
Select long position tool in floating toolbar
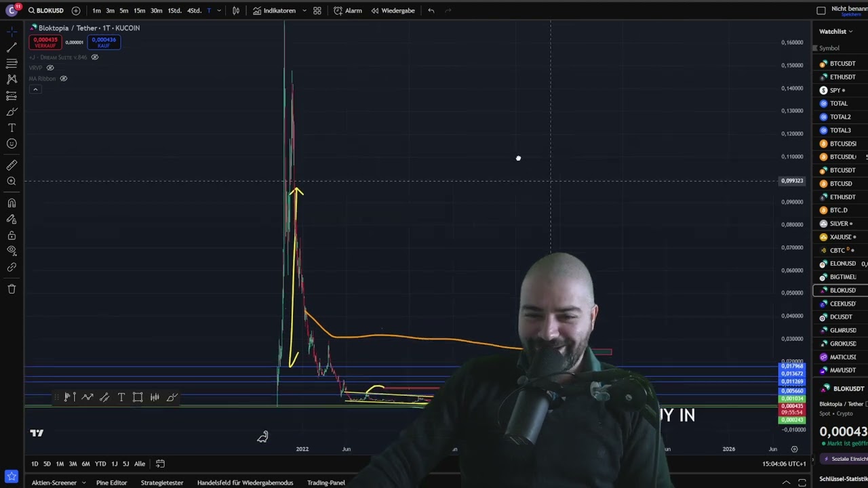point(71,397)
